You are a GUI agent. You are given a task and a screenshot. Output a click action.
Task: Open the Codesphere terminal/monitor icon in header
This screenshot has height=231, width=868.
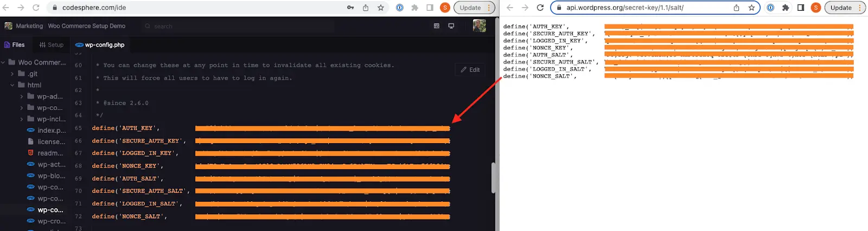point(451,26)
